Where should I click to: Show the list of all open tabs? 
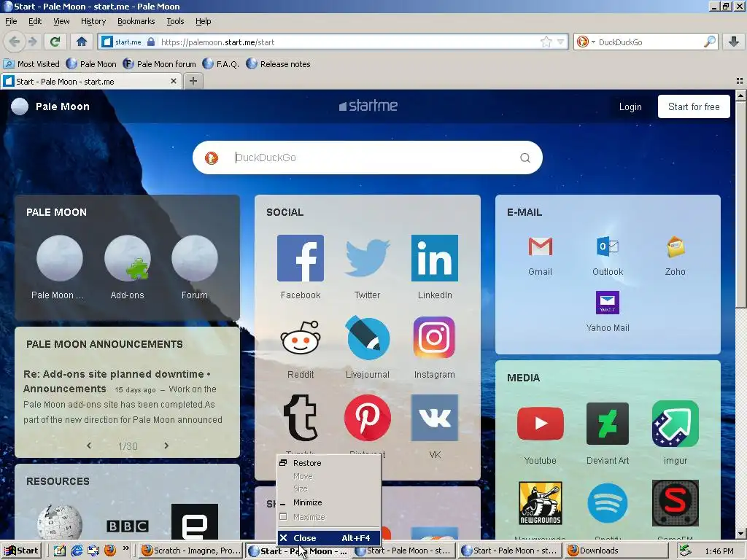(740, 81)
